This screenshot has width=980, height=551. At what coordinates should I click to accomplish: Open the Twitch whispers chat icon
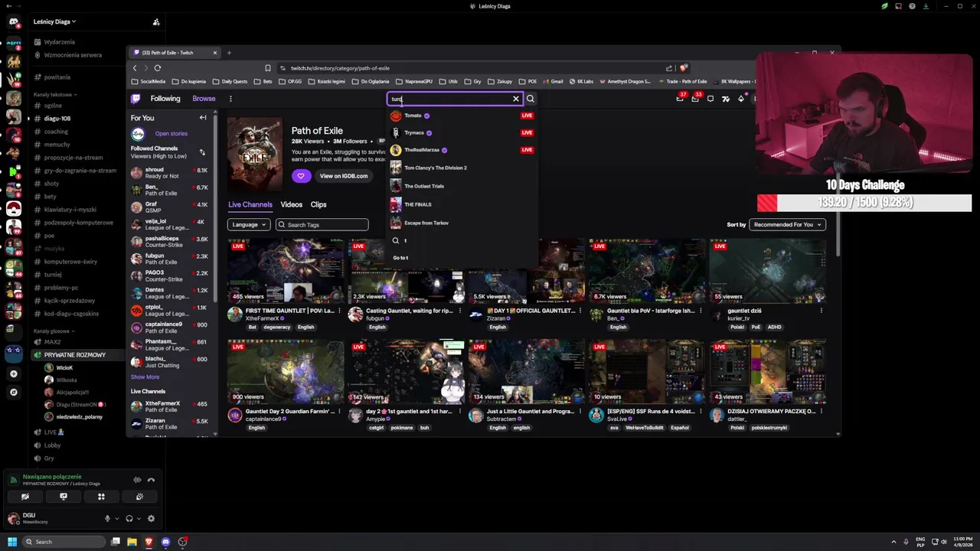pyautogui.click(x=710, y=99)
